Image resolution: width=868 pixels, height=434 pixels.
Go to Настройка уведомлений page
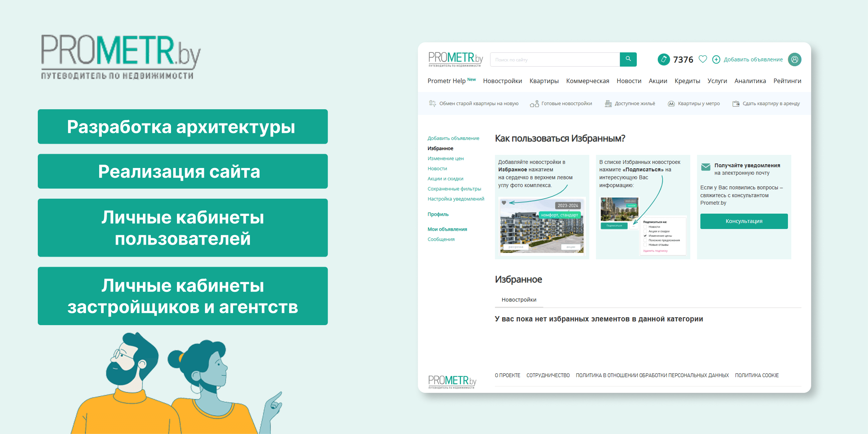455,199
